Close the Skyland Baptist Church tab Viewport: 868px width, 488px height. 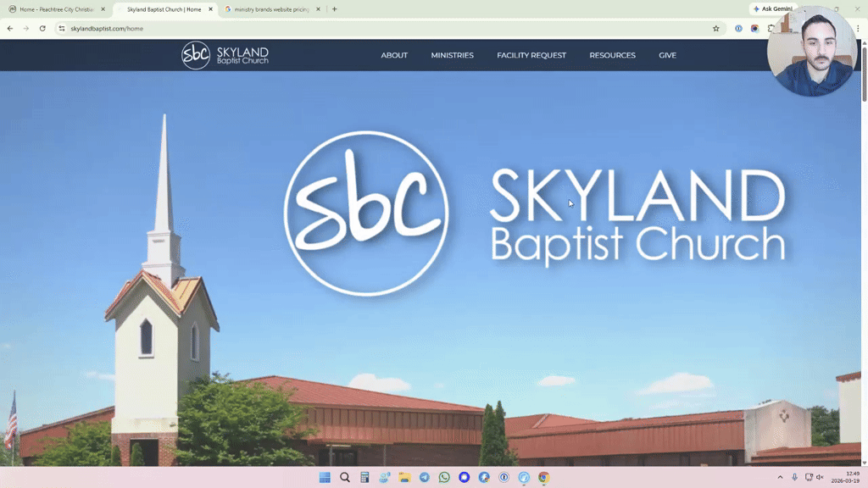point(210,8)
